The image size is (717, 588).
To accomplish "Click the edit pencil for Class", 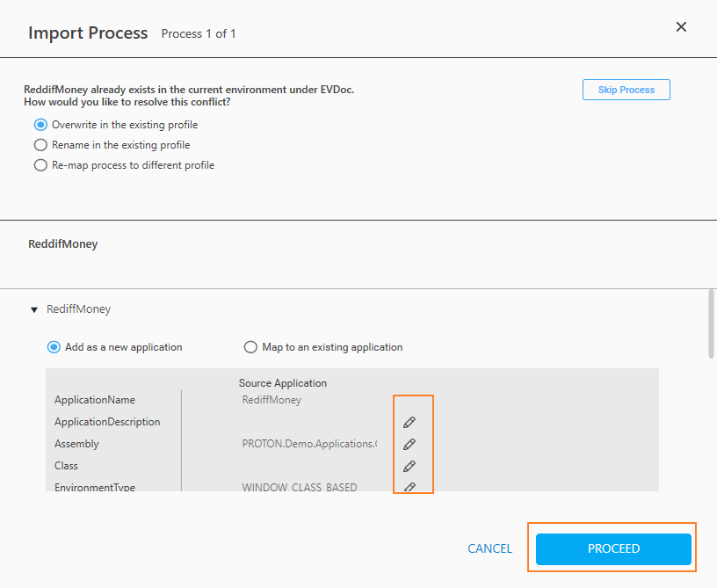I will [409, 467].
